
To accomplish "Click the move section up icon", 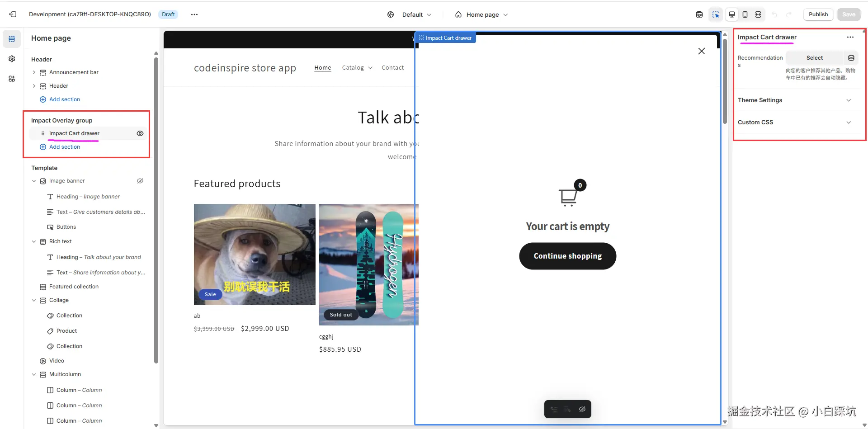I will 553,409.
